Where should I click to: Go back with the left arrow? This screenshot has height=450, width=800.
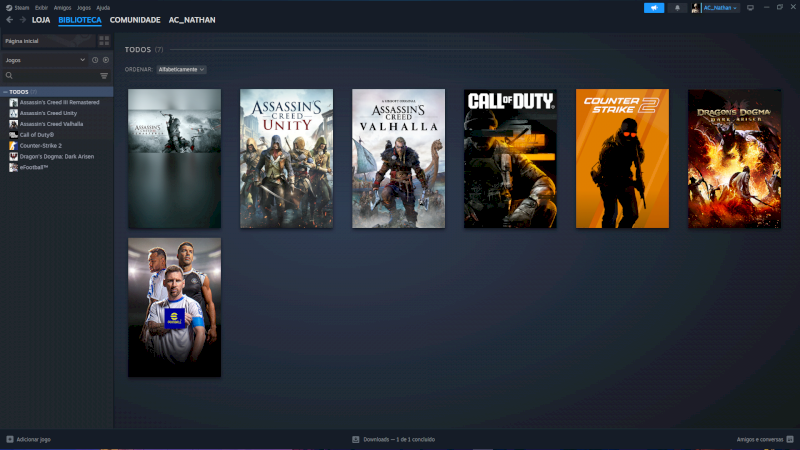(9, 20)
